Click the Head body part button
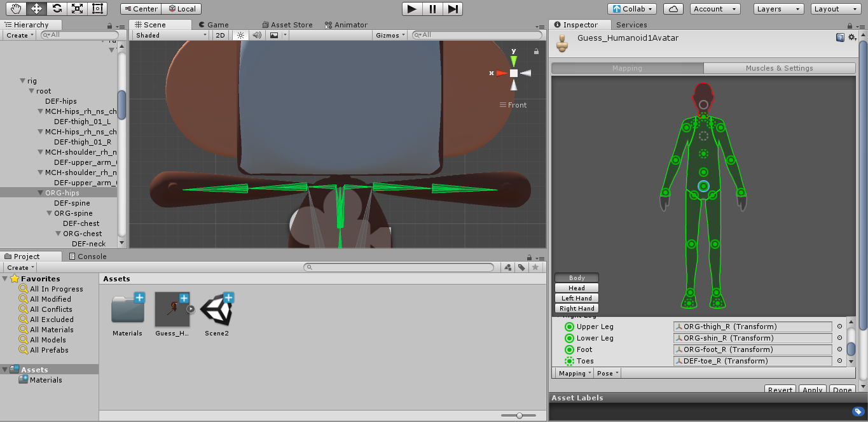The width and height of the screenshot is (868, 422). (577, 288)
